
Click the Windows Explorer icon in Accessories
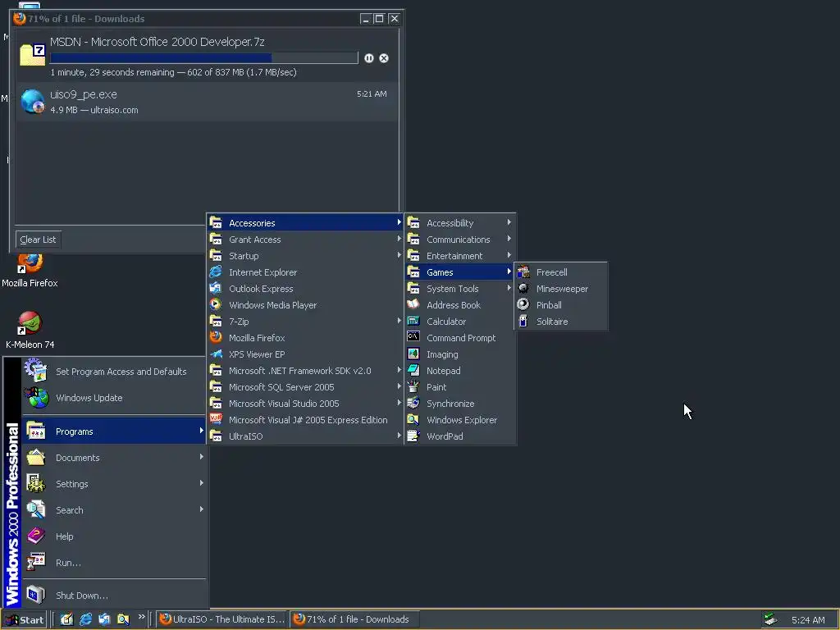(x=413, y=419)
